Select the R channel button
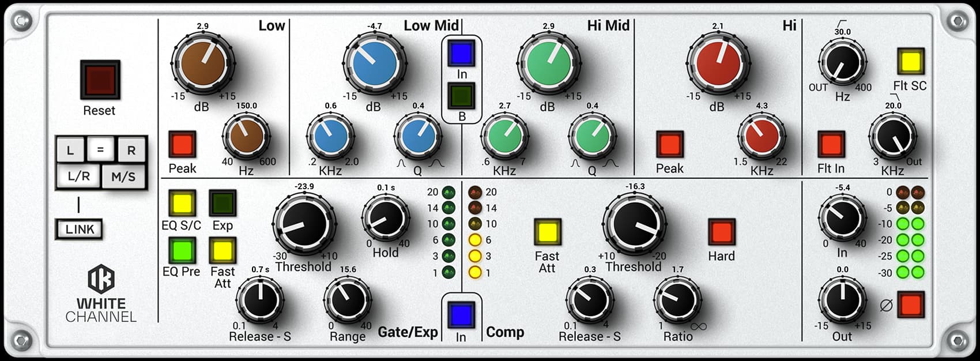The image size is (980, 361). click(x=131, y=151)
